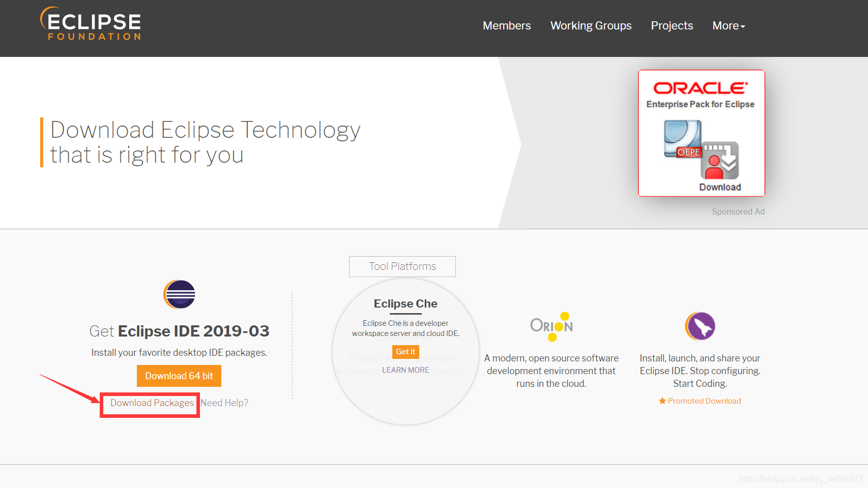This screenshot has width=868, height=488.
Task: Go to the Projects page
Action: 672,25
